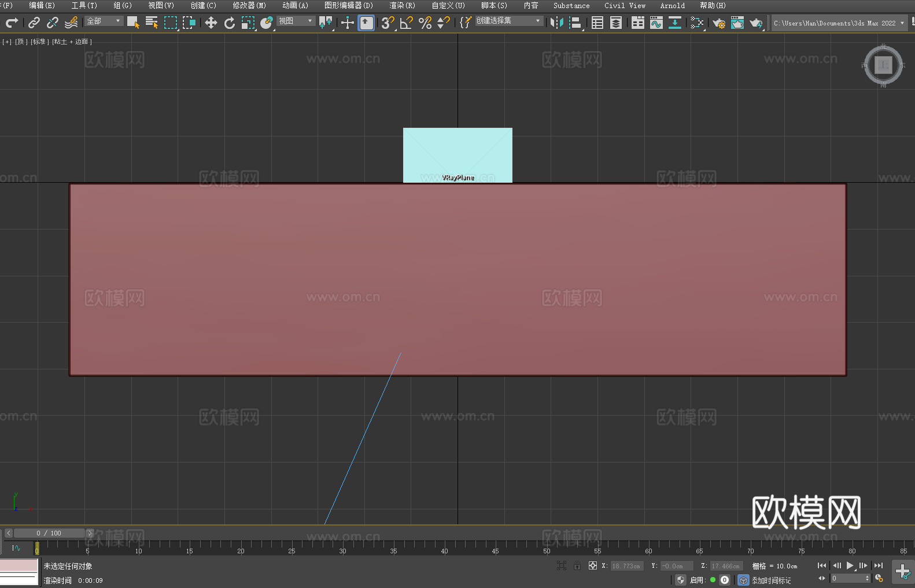
Task: Activate the Select and Rotate tool
Action: [x=230, y=23]
